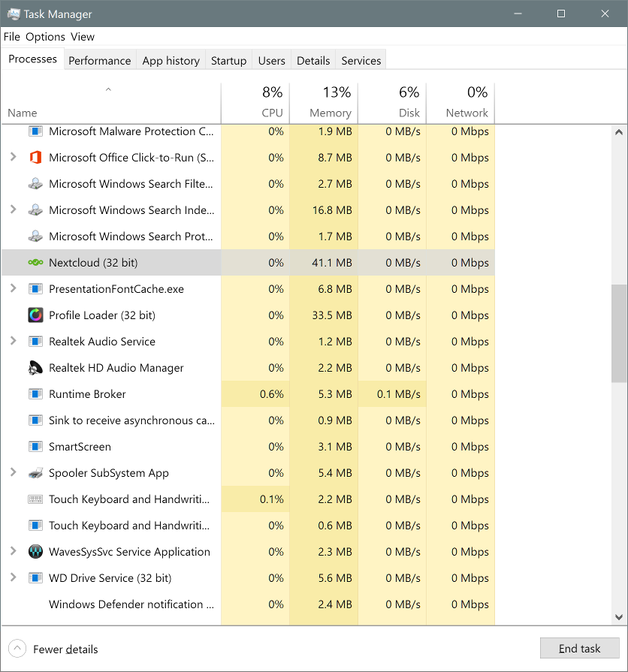Expand Microsoft Office Click-to-Run process group
Image resolution: width=628 pixels, height=672 pixels.
(x=14, y=157)
